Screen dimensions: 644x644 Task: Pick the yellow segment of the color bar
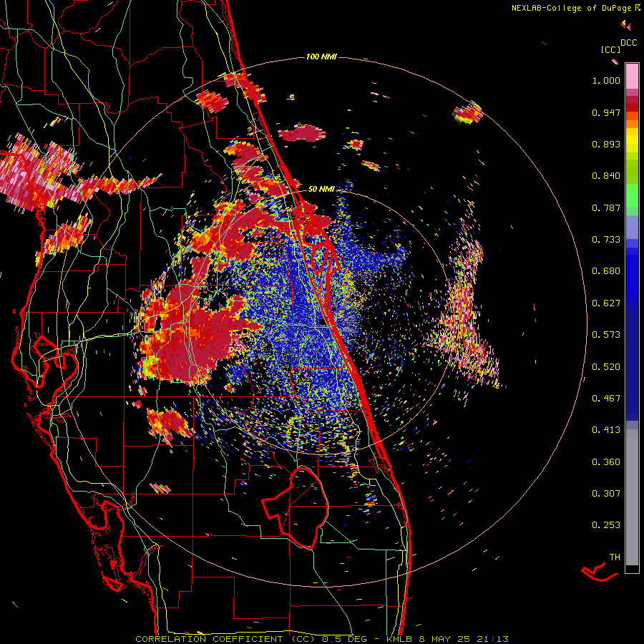pos(632,140)
